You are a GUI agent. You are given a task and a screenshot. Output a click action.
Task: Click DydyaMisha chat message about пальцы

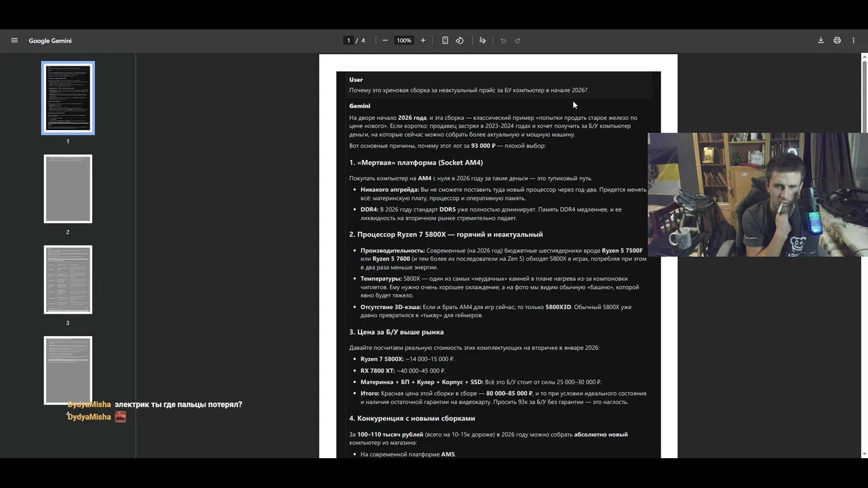[x=155, y=405]
